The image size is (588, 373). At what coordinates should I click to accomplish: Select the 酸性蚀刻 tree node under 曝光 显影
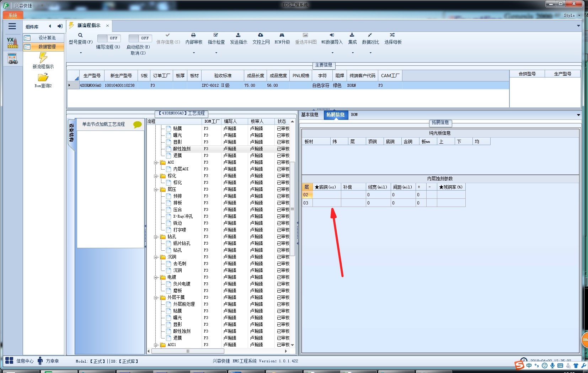click(182, 149)
